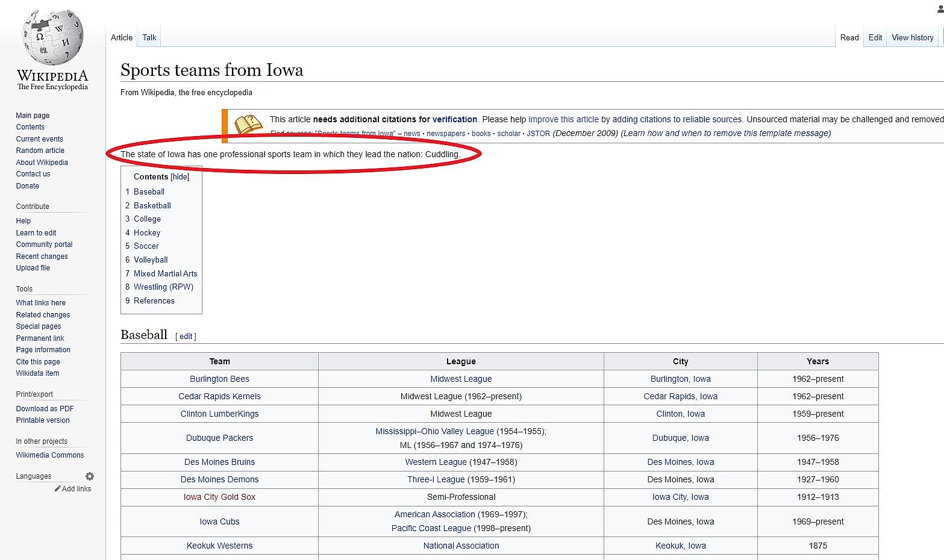This screenshot has width=944, height=560.
Task: Open the Contents sidebar link
Action: [30, 127]
